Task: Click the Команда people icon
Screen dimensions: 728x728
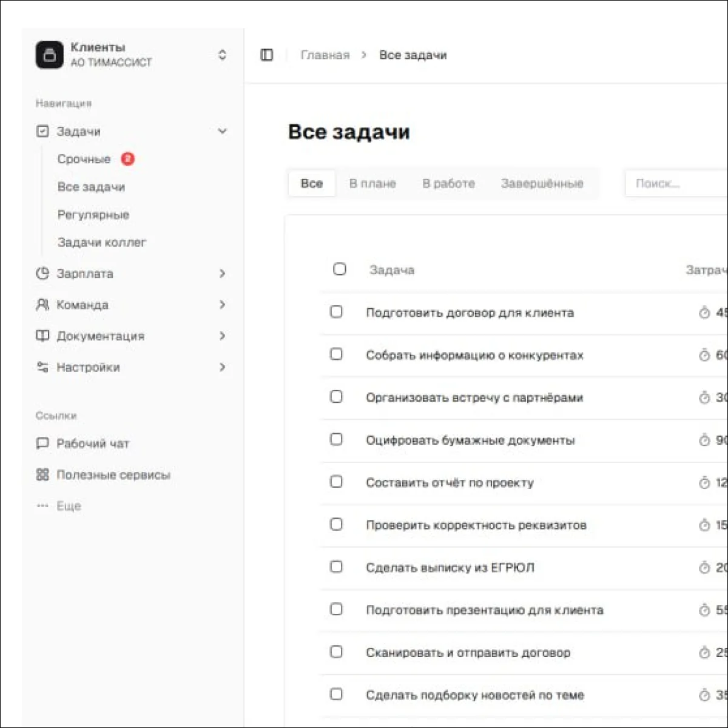Action: 42,305
